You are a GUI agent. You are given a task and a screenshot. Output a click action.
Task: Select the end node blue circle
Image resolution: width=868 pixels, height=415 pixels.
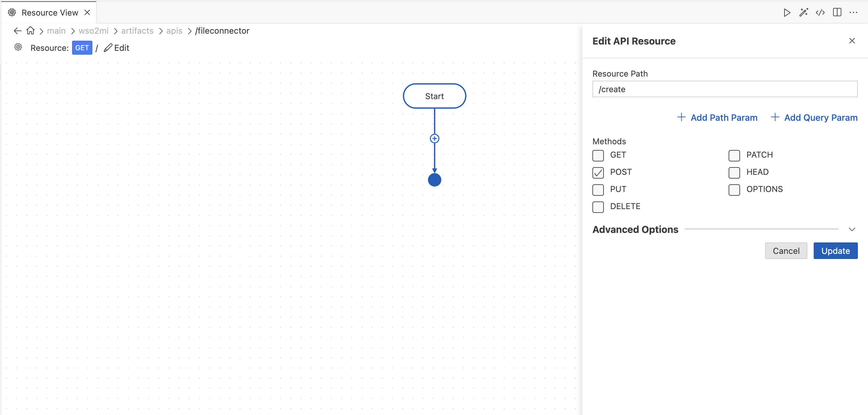[434, 180]
